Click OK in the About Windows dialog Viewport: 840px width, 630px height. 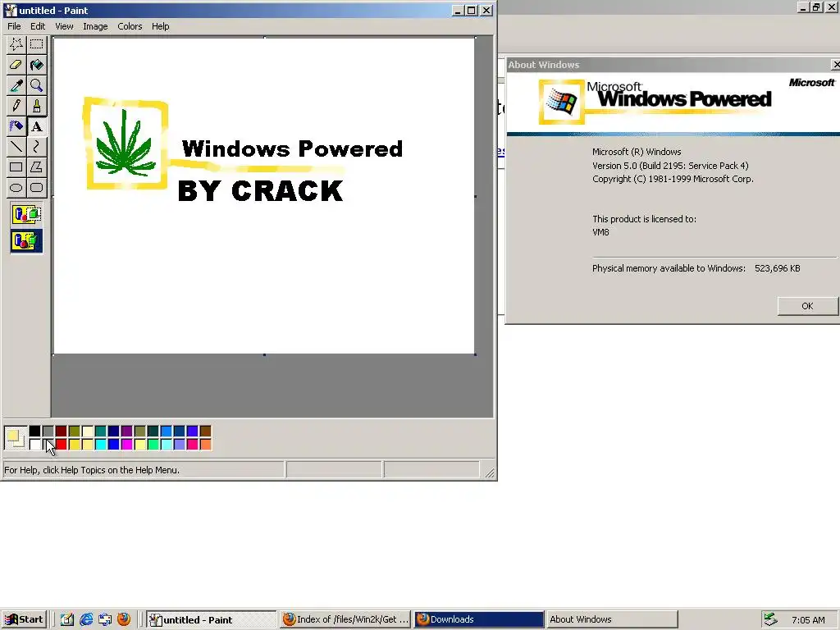click(807, 306)
